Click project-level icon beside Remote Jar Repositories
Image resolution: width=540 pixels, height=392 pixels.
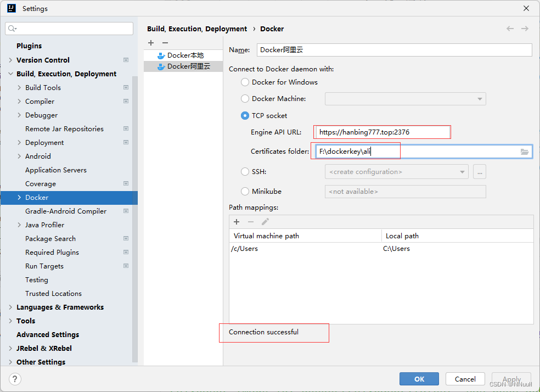tap(126, 128)
